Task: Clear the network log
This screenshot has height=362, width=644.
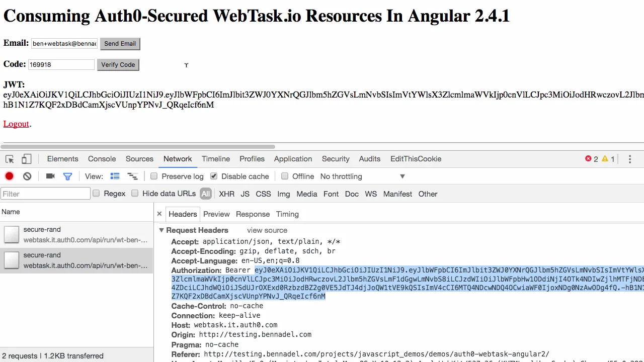Action: point(27,176)
